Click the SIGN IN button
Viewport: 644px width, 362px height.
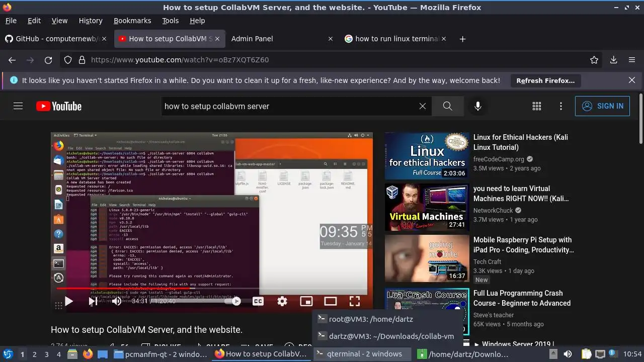[x=602, y=106]
